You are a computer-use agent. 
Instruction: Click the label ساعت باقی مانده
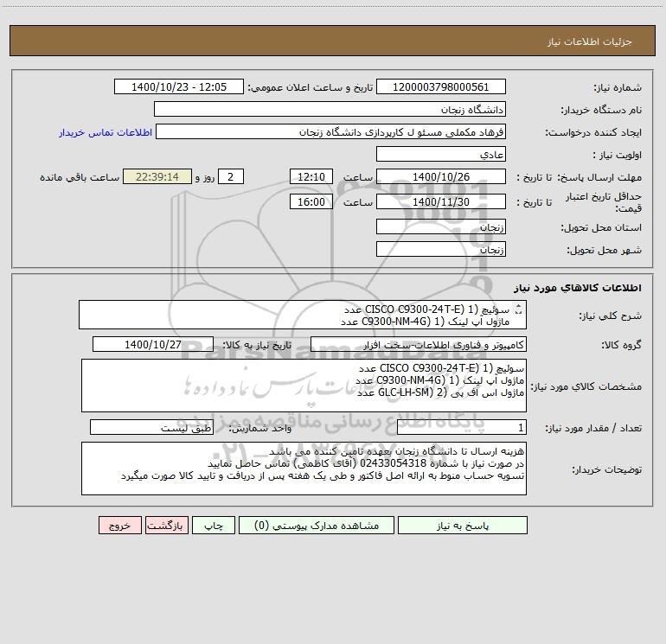[x=80, y=177]
